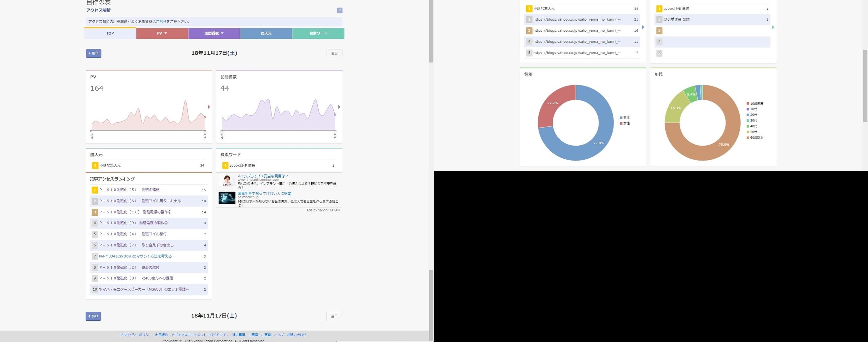Screen dimensions: 868x342
Task: Click the right-page blogs.yahoo.co.jp row with count 11
Action: (582, 42)
